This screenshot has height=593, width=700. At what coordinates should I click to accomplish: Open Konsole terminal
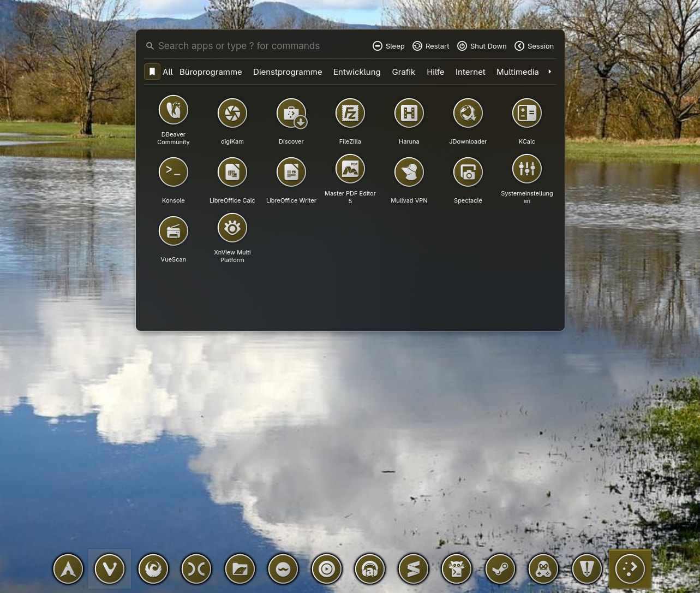coord(173,173)
